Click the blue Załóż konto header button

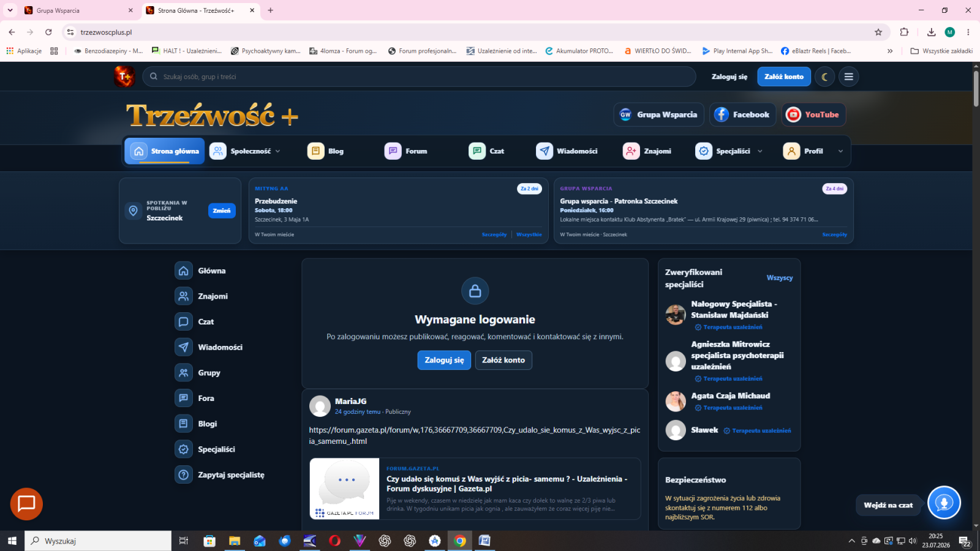784,77
